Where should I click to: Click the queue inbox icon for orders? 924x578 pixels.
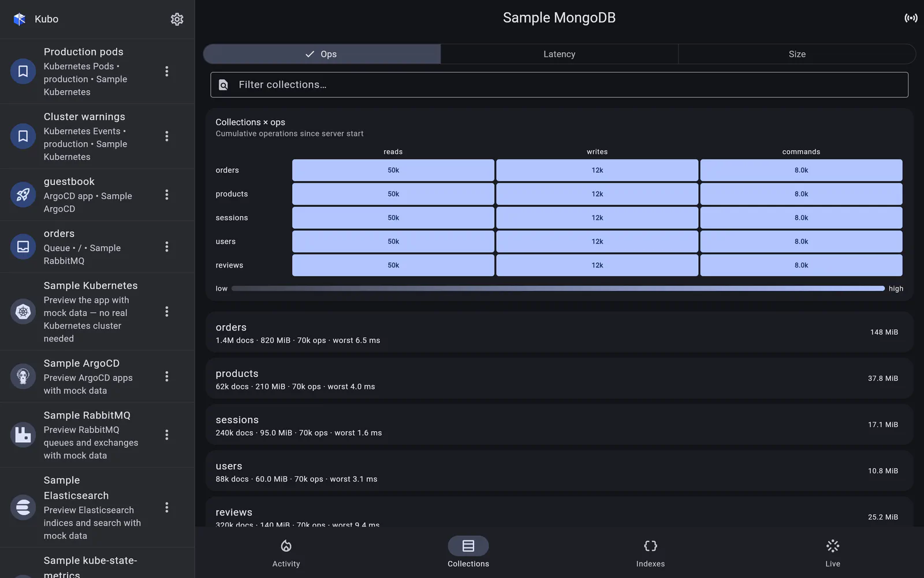point(23,247)
